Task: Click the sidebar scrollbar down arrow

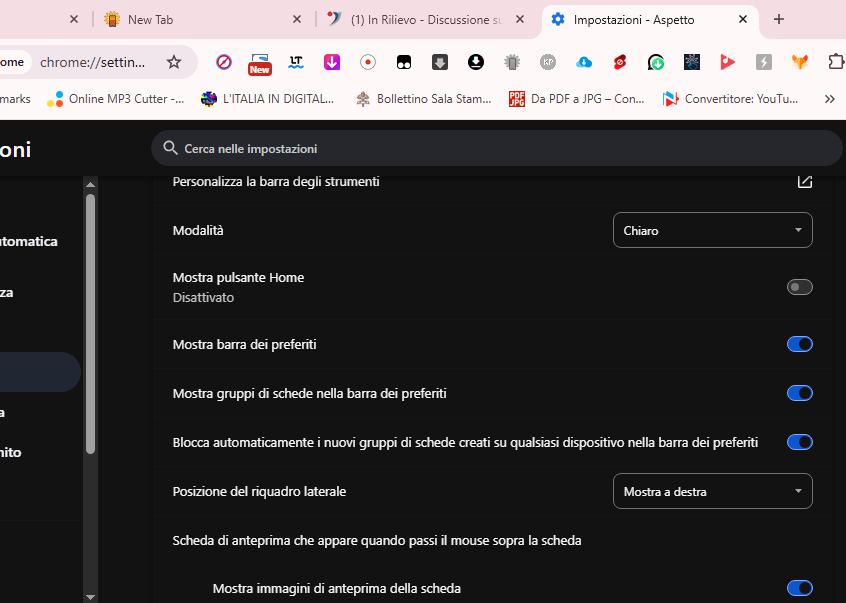Action: click(91, 597)
